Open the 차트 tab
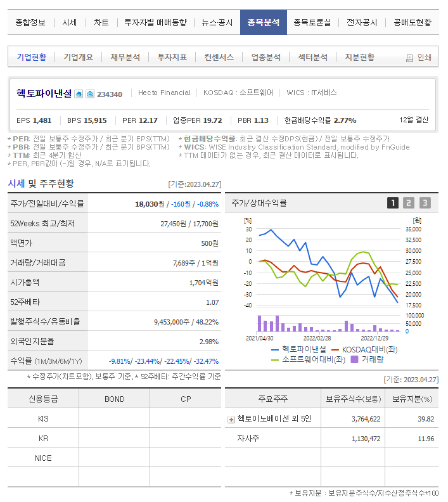The image size is (448, 502). pyautogui.click(x=101, y=22)
